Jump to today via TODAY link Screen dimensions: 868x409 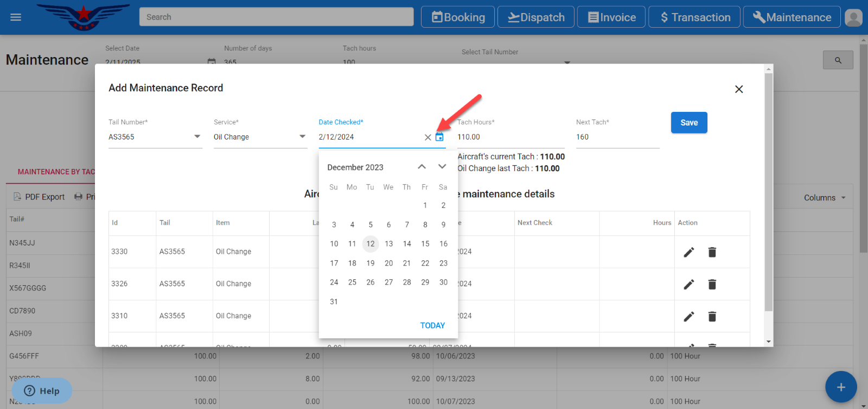432,325
